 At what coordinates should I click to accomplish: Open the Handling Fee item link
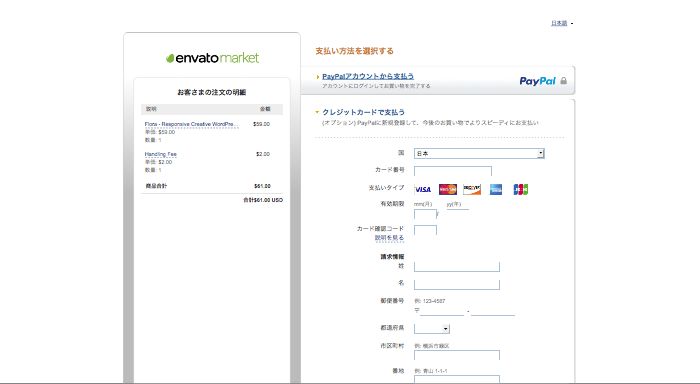click(x=161, y=154)
